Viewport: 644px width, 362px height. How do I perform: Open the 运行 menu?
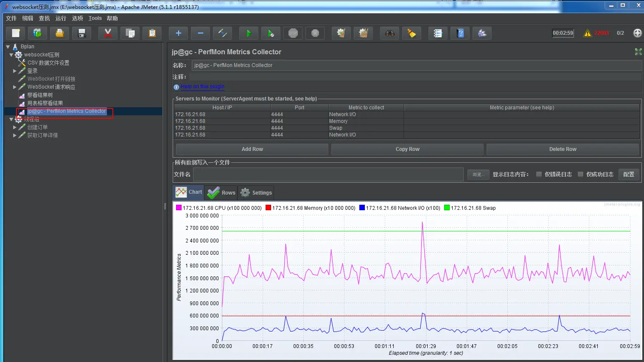(61, 18)
